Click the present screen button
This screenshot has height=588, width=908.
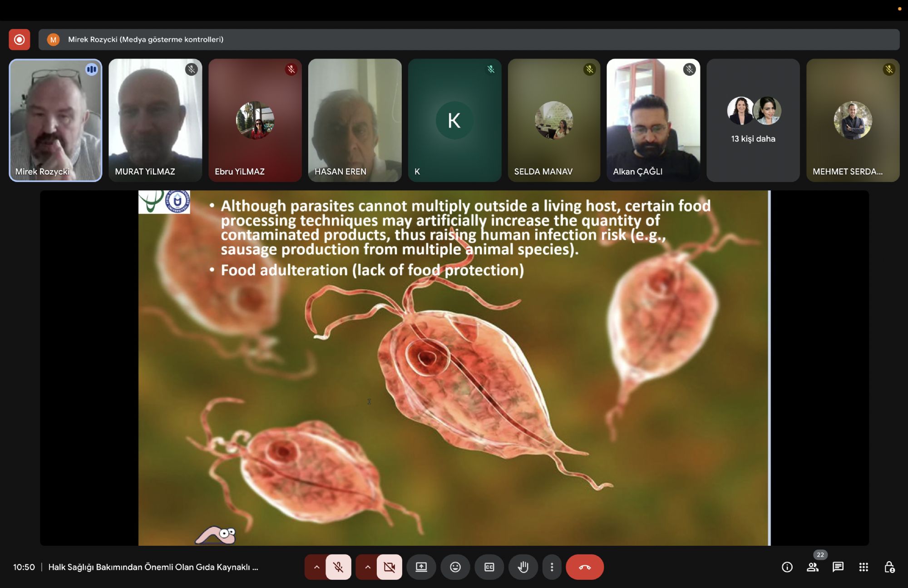point(421,567)
